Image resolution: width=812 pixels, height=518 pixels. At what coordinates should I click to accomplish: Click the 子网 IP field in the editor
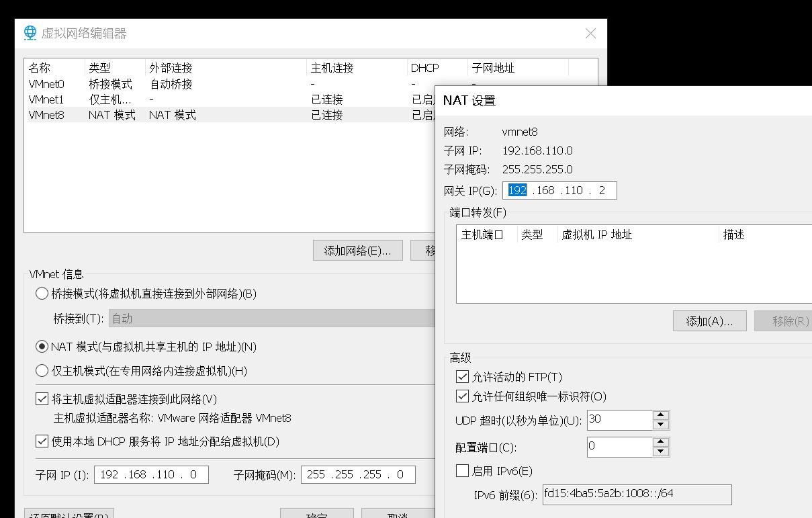click(151, 474)
